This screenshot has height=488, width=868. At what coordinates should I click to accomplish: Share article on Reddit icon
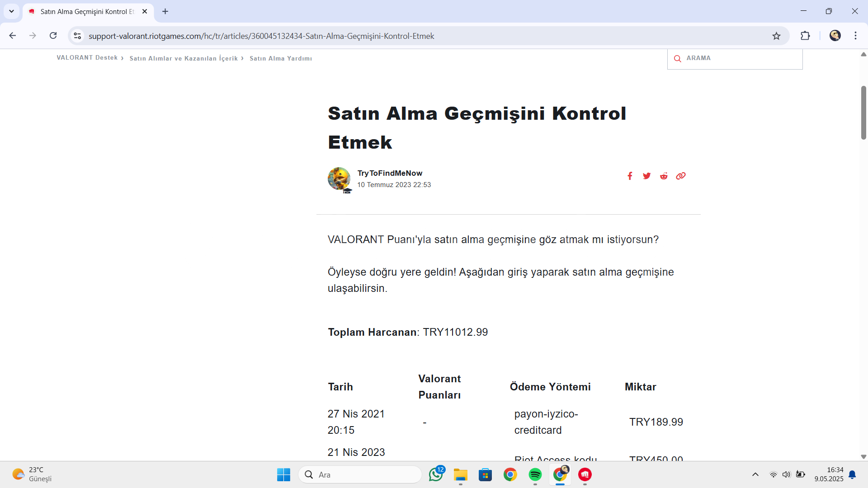(664, 176)
